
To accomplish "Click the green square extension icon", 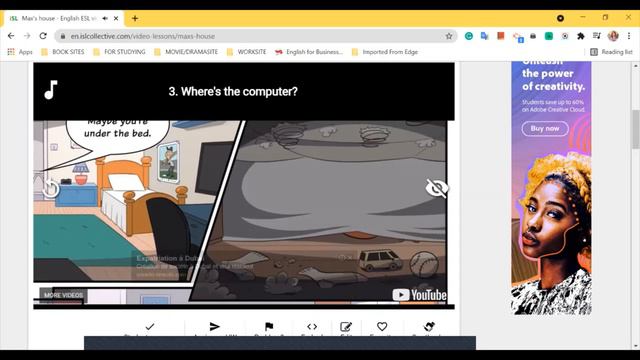I will pos(549,36).
